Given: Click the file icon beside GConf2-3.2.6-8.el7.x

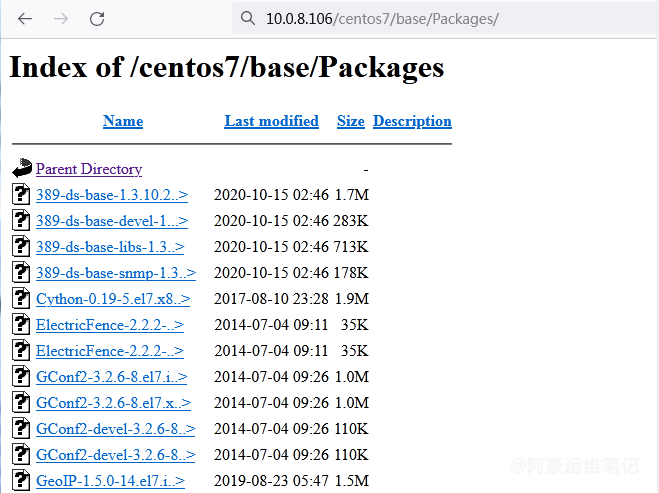Looking at the screenshot, I should [x=21, y=402].
